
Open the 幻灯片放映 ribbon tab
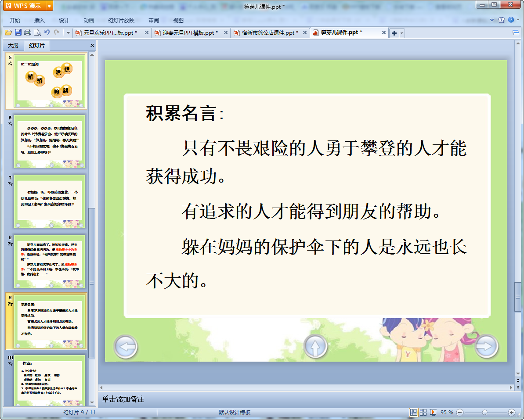coord(121,20)
